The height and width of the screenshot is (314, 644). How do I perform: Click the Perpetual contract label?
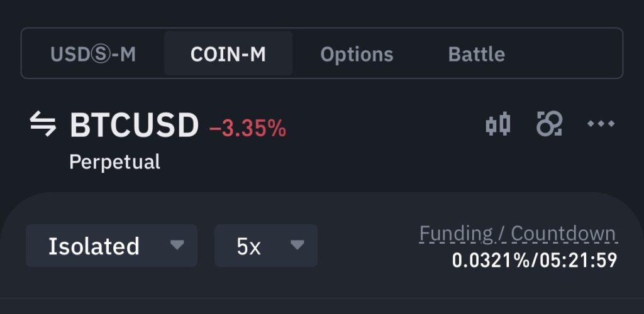114,162
